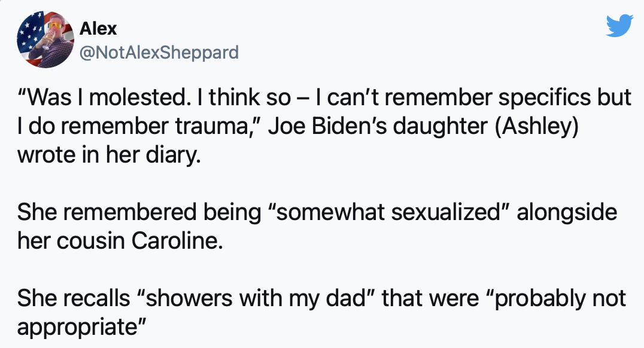Click the Twitter bird logo
Screen dimensions: 644x348
click(x=620, y=26)
